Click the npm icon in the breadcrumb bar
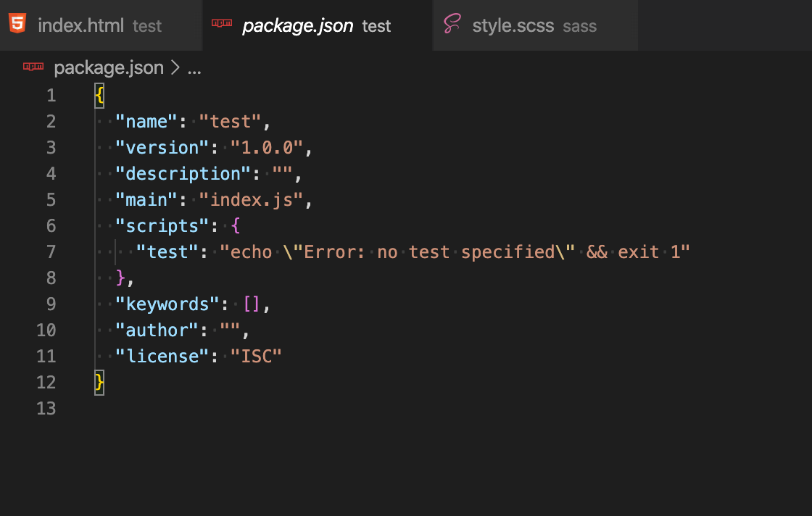This screenshot has height=516, width=812. [33, 67]
